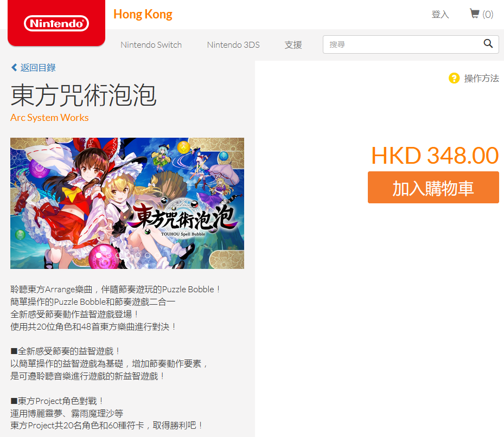Select the first carousel dot indicator

[x=99, y=255]
